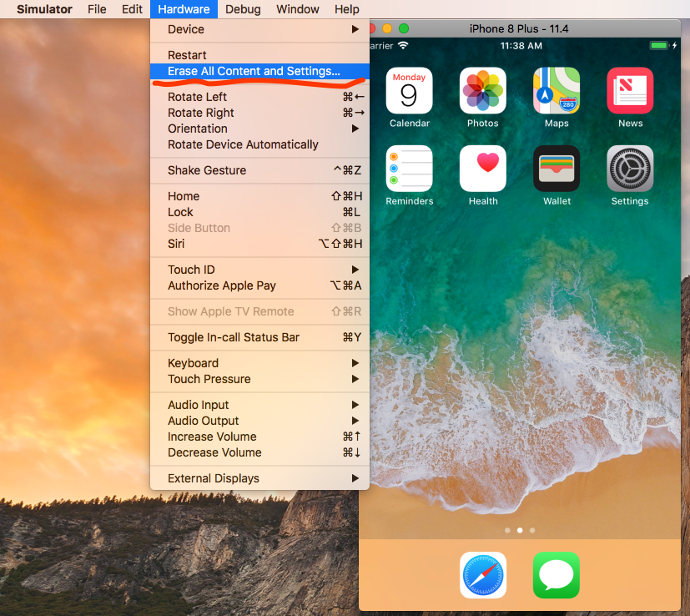Screen dimensions: 690x616
Task: Launch the Photos app icon
Action: tap(483, 90)
